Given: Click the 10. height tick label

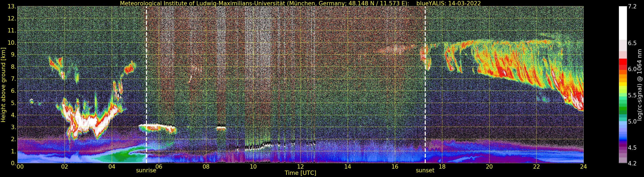Looking at the screenshot, I should click(x=12, y=43).
